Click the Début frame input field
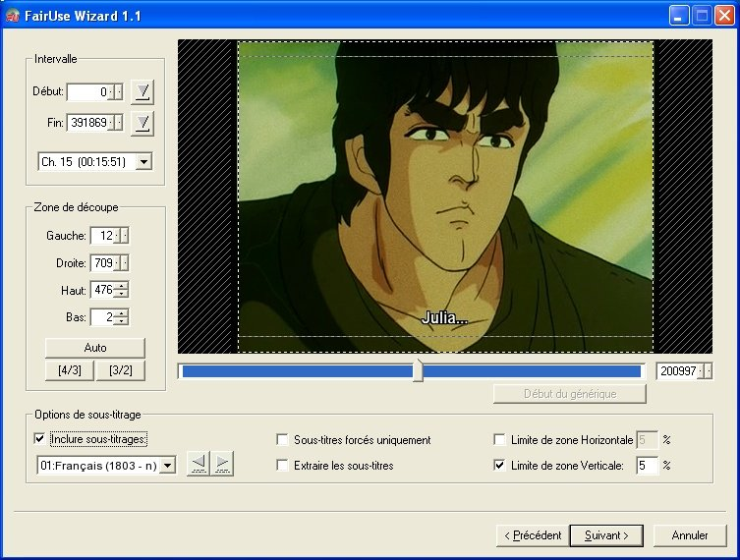Viewport: 740px width, 560px height. [x=89, y=92]
